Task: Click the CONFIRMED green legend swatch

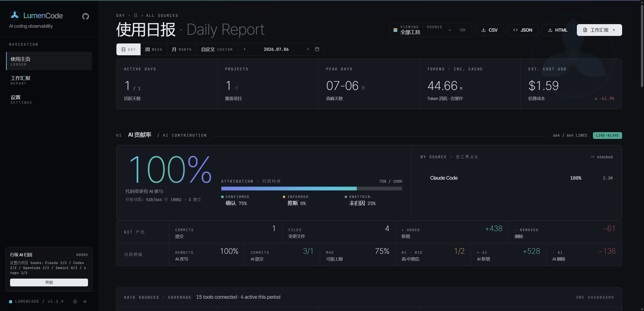Action: coord(222,197)
